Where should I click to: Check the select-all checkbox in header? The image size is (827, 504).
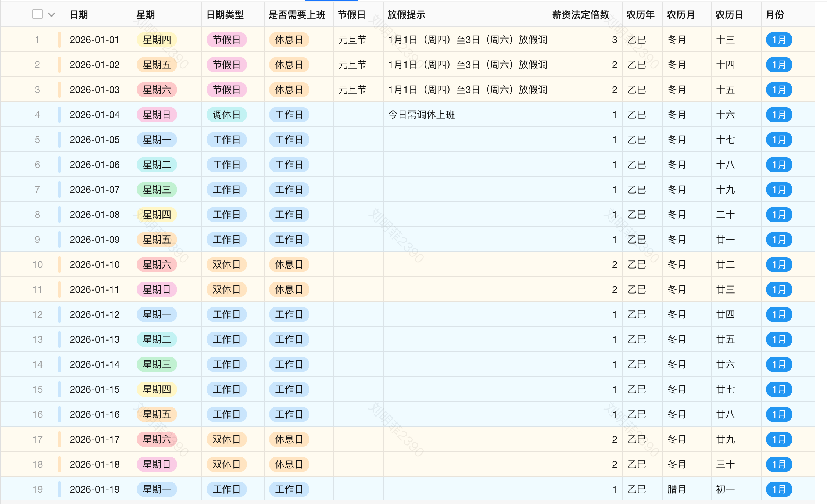(37, 14)
